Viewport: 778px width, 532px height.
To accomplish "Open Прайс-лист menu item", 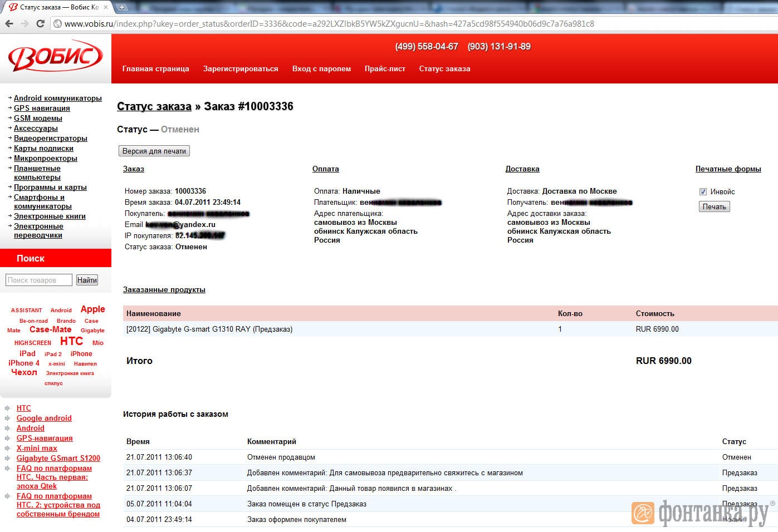I will pyautogui.click(x=385, y=69).
